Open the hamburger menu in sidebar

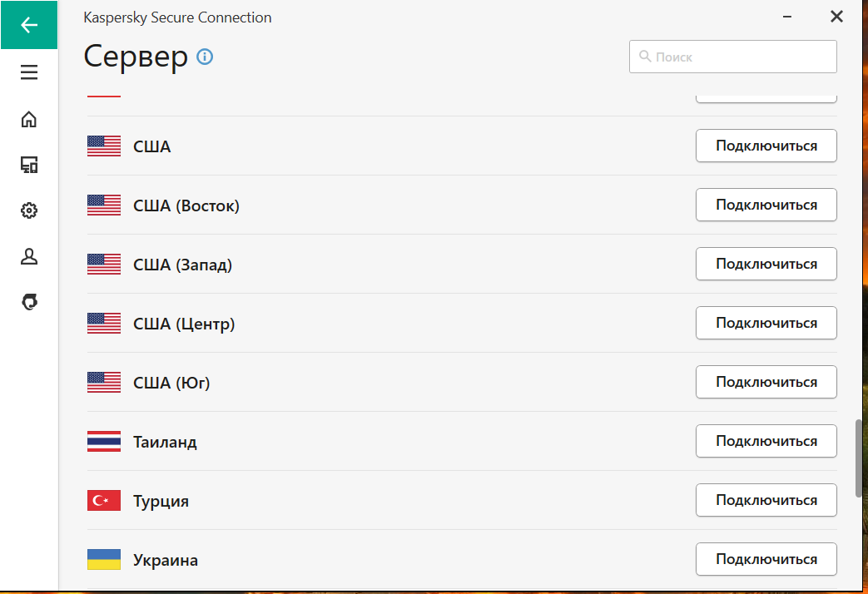pos(29,72)
